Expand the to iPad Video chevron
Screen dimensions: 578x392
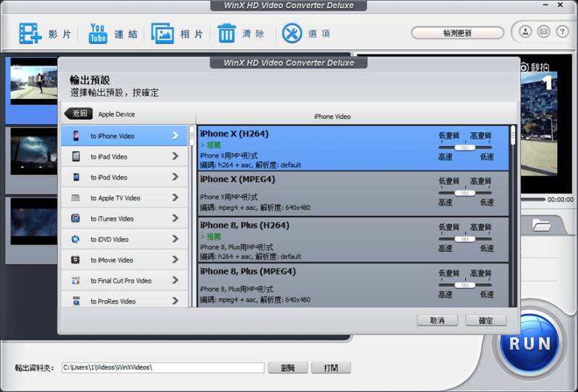175,156
